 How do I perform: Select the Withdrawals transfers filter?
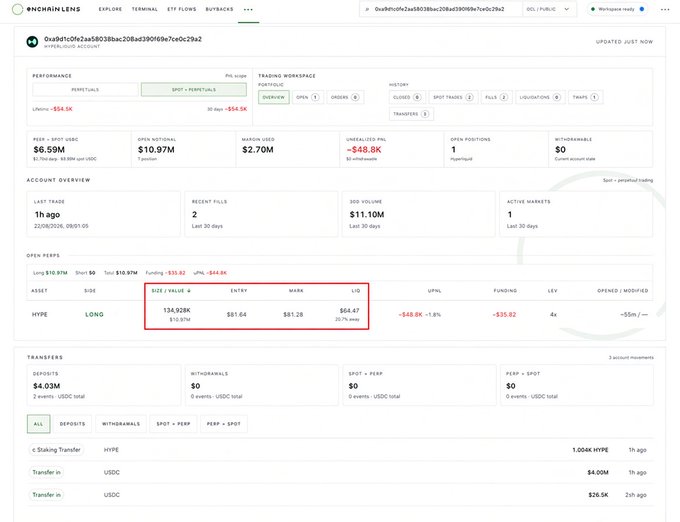point(121,424)
